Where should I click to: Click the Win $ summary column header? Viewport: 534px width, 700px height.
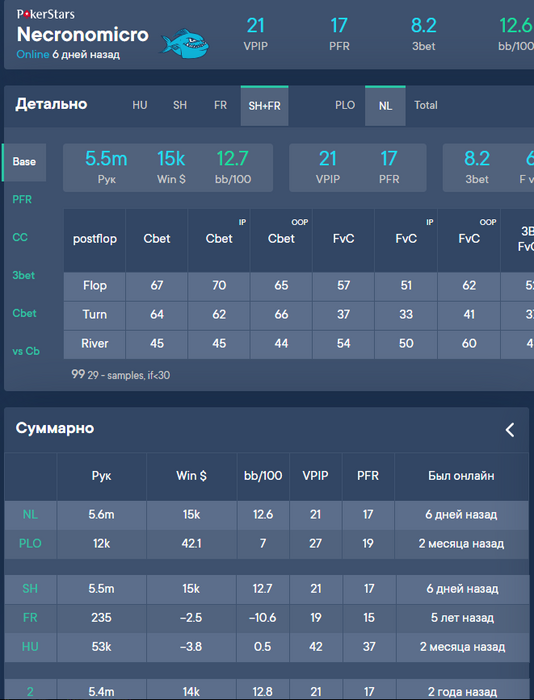pos(192,476)
